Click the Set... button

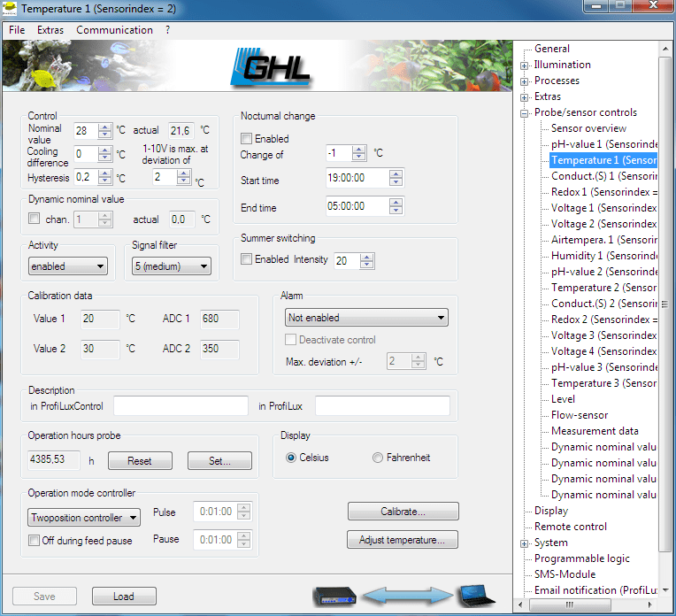[219, 461]
